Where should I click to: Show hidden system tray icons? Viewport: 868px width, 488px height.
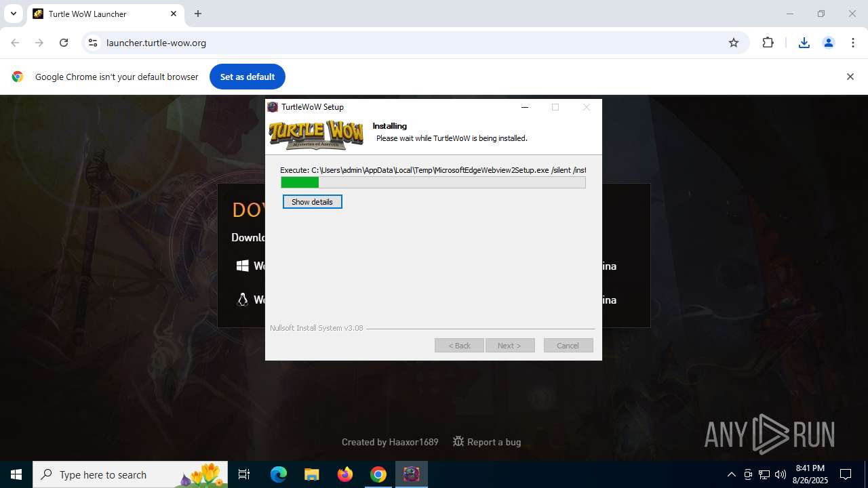click(731, 474)
